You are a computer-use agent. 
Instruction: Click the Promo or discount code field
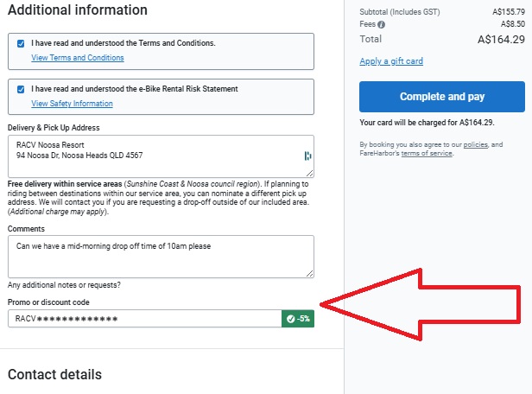(x=145, y=319)
